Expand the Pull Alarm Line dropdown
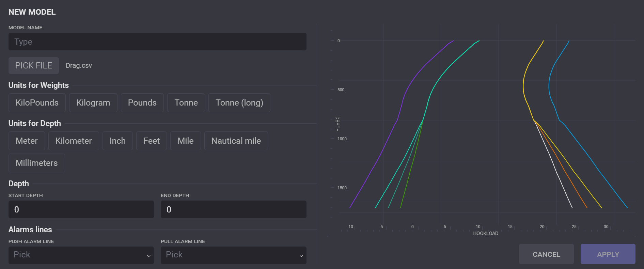The width and height of the screenshot is (644, 269). pyautogui.click(x=233, y=255)
